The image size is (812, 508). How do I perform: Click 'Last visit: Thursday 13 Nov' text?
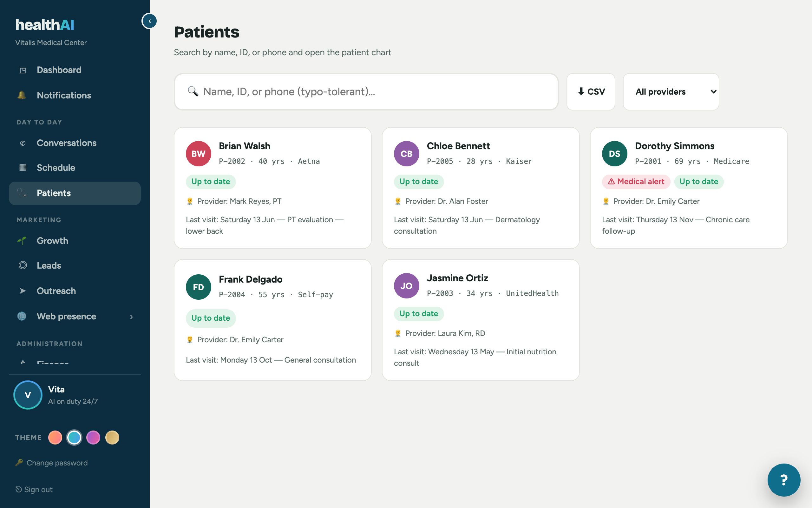[x=648, y=220]
